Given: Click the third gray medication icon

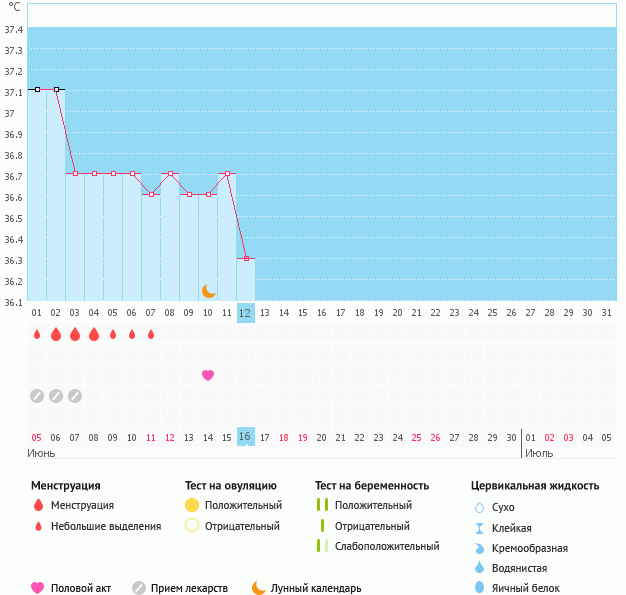Looking at the screenshot, I should (x=75, y=396).
